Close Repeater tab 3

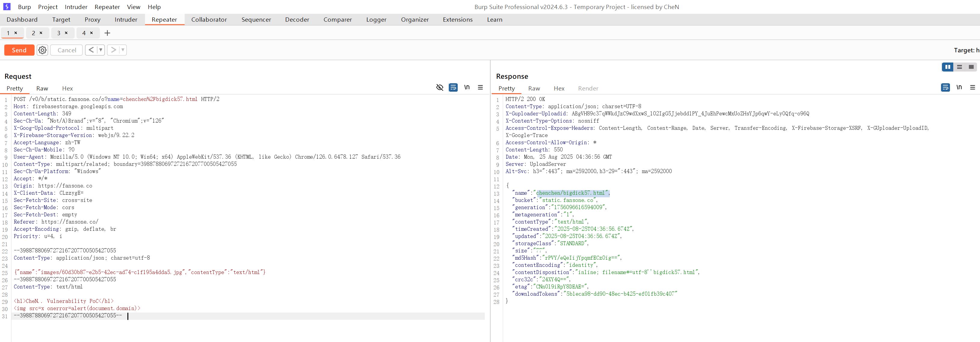[66, 33]
